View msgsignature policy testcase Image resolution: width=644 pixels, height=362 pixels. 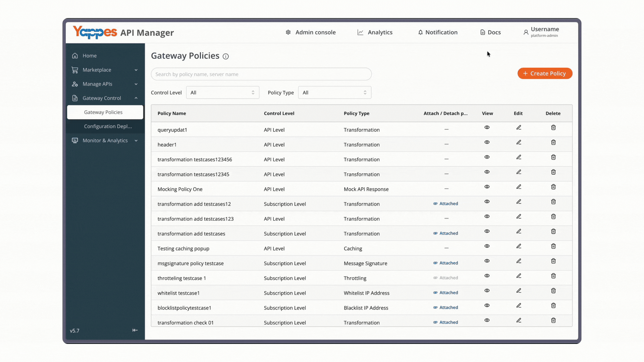[x=487, y=261]
